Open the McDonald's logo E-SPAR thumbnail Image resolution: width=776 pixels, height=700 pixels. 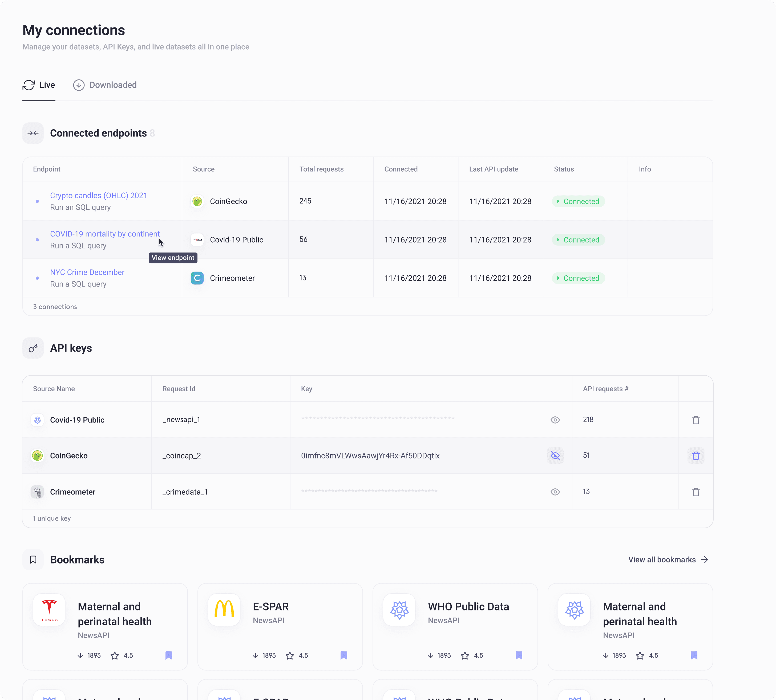[x=224, y=610]
